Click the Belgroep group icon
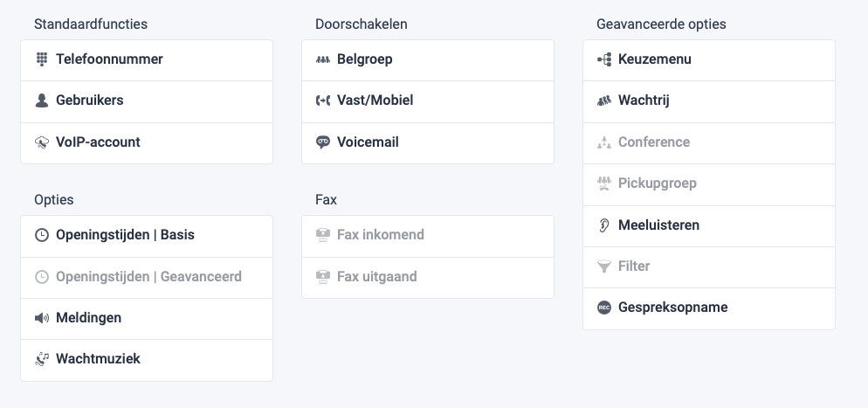 (323, 59)
